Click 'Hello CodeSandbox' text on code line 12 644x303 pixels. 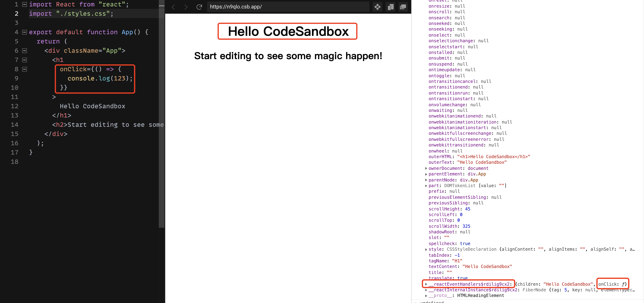pyautogui.click(x=92, y=106)
